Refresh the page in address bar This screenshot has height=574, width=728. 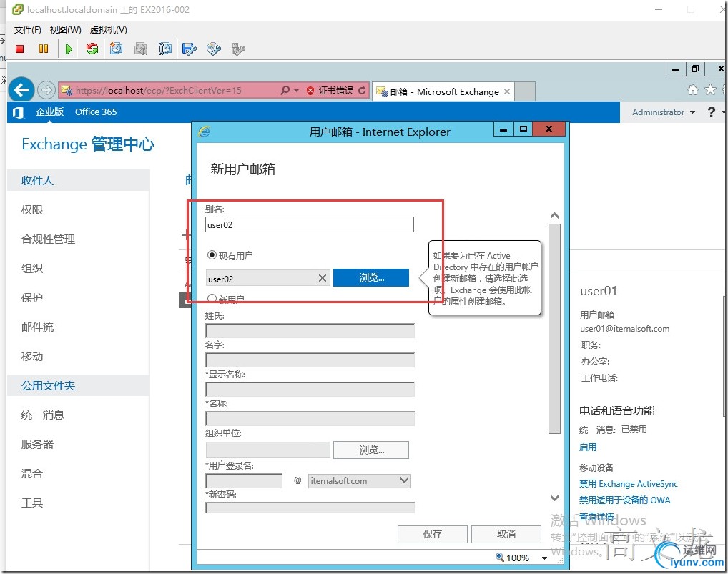tap(362, 91)
